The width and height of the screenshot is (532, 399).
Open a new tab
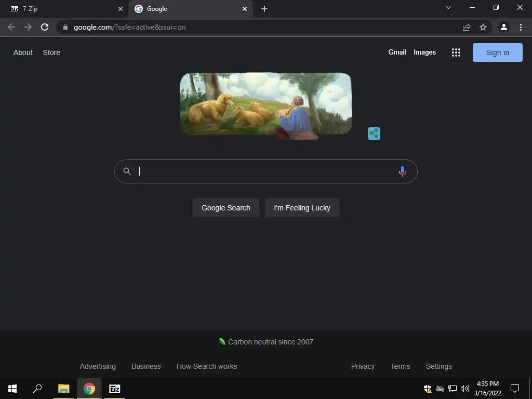(x=264, y=9)
